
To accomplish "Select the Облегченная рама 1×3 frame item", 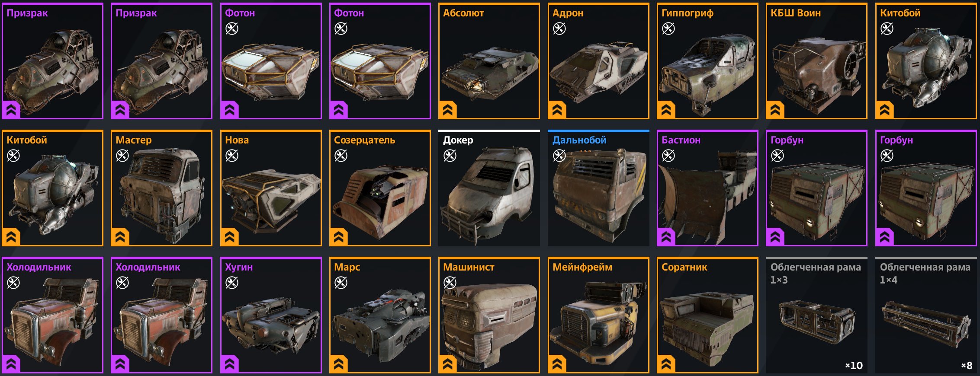I will (x=816, y=315).
